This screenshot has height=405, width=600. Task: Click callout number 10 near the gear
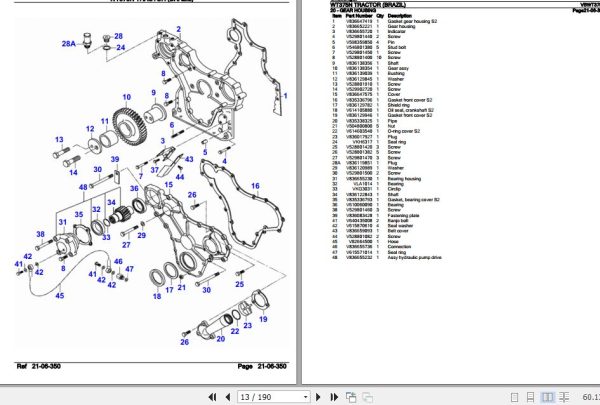127,97
